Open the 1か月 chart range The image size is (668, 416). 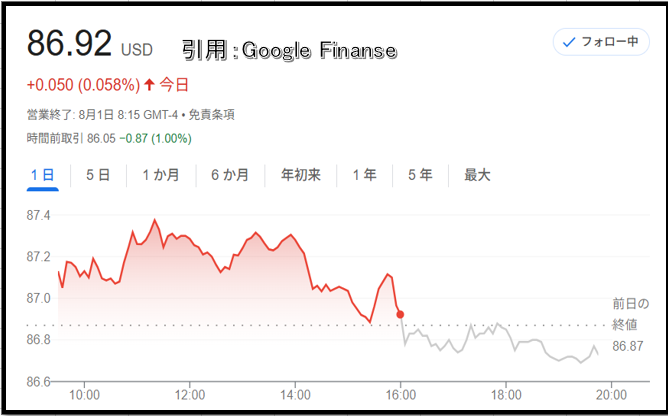pyautogui.click(x=161, y=175)
